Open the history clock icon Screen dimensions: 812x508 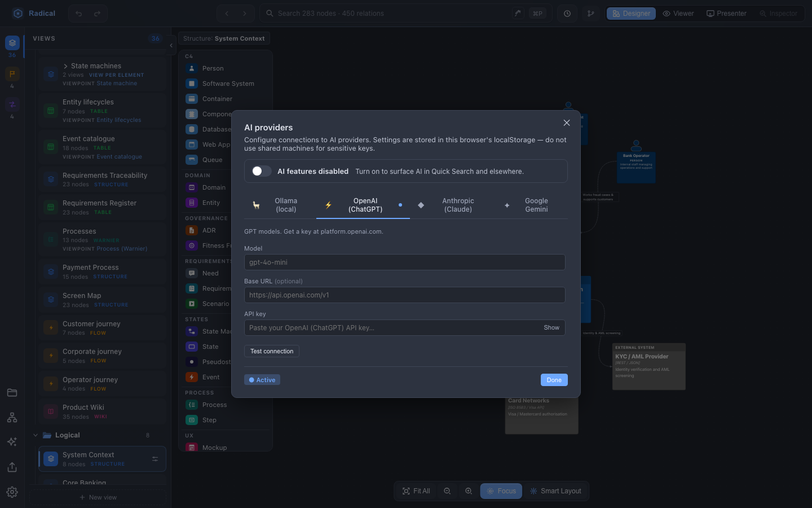pos(567,14)
